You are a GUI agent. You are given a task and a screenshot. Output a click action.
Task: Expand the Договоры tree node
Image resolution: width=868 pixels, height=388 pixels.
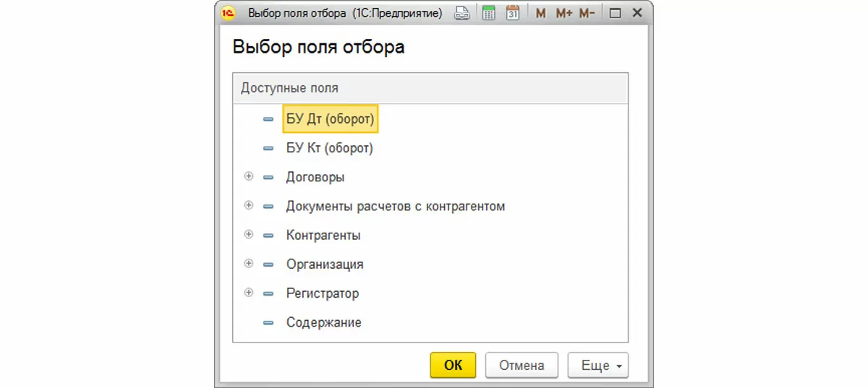tap(249, 176)
